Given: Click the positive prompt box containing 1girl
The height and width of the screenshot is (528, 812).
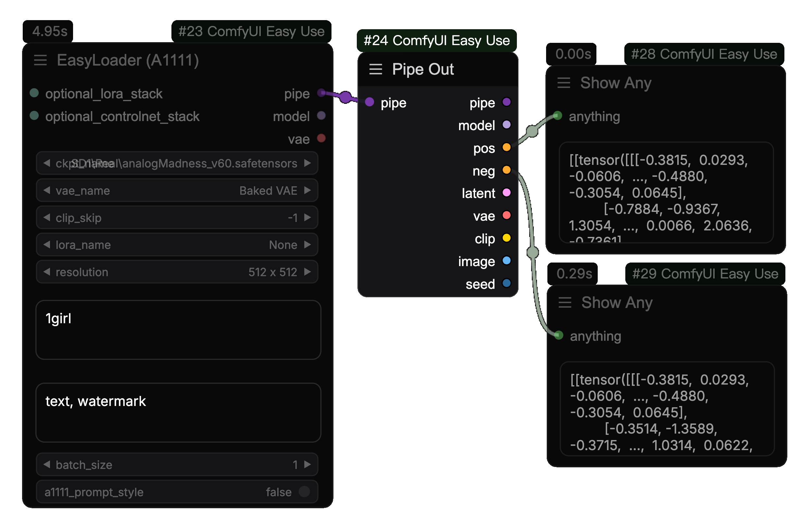Looking at the screenshot, I should point(178,330).
